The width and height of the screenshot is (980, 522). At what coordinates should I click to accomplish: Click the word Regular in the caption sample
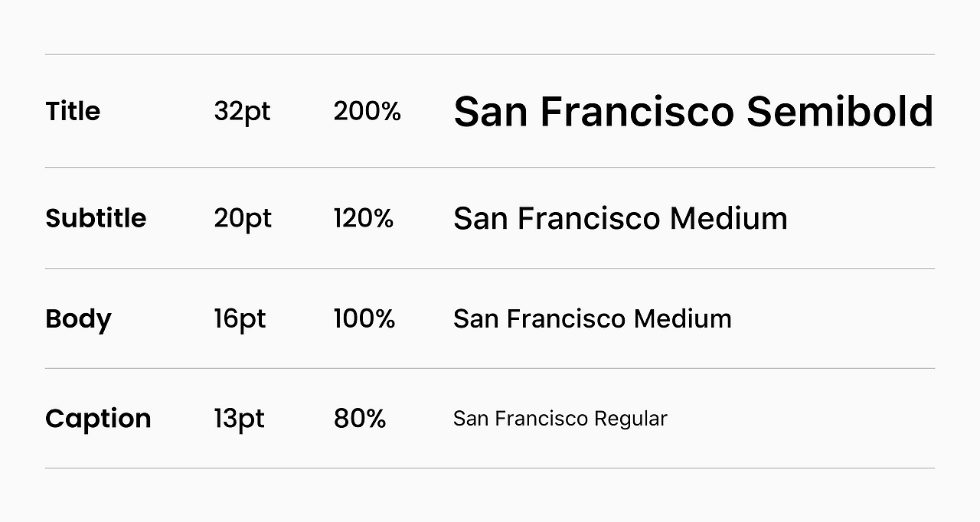tap(631, 419)
